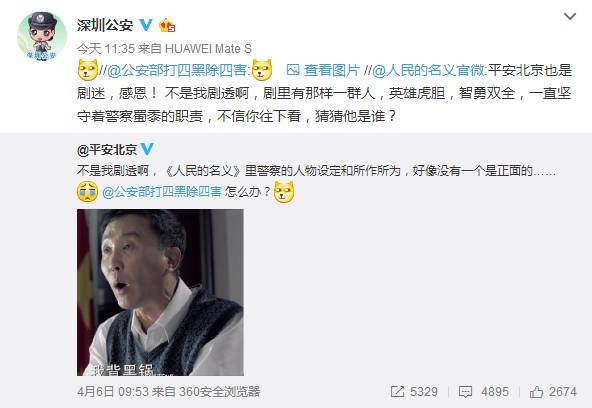Open comments via the 4895 comment icon
Image resolution: width=592 pixels, height=408 pixels.
point(484,392)
